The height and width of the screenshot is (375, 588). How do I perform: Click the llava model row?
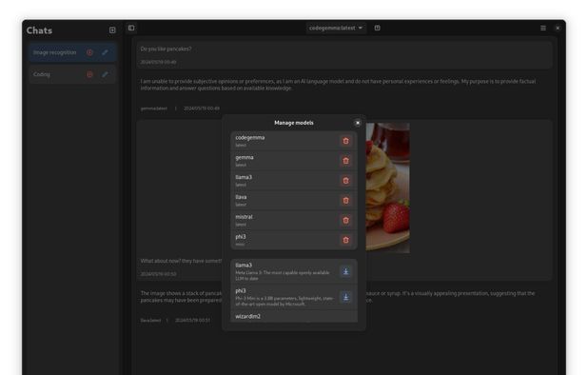point(294,201)
